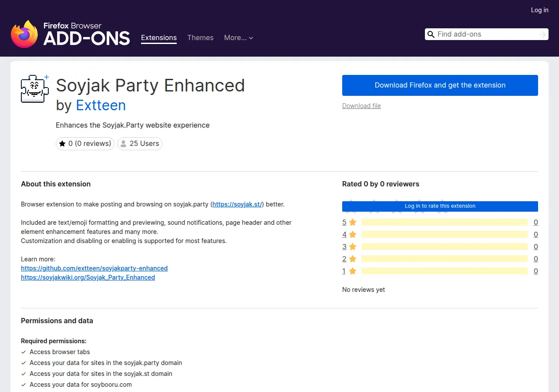Click Log in to rate this extension
Viewport: 559px width, 392px height.
[x=440, y=206]
